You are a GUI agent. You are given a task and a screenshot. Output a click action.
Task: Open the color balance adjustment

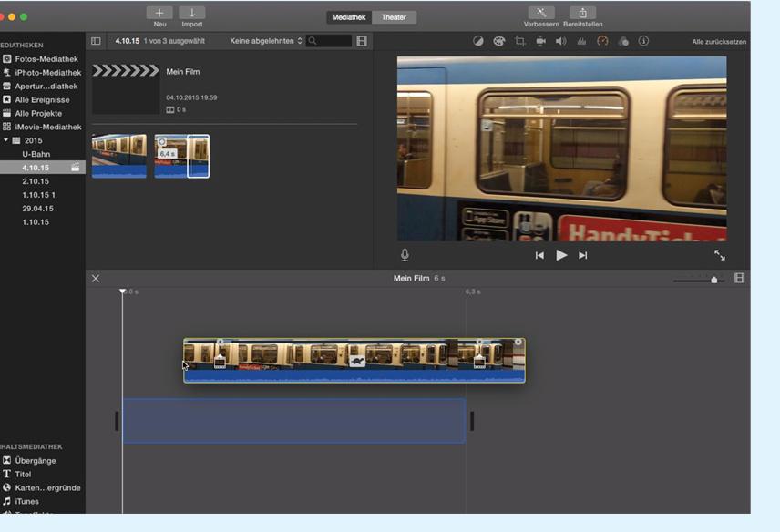click(x=478, y=41)
